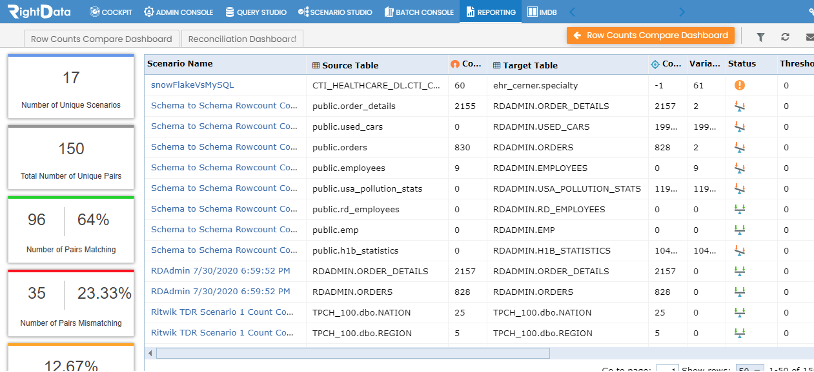Open scenario link for public.employees row
This screenshot has height=372, width=814.
[224, 168]
